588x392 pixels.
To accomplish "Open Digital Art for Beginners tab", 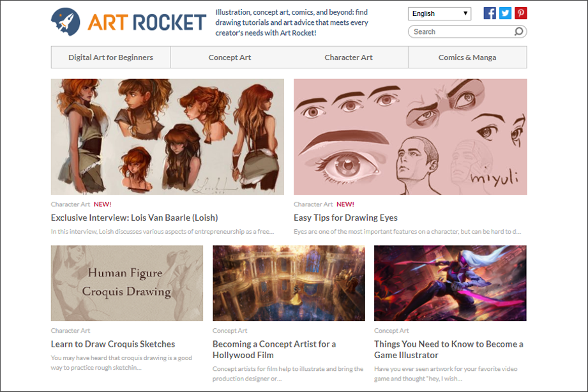I will (x=110, y=57).
